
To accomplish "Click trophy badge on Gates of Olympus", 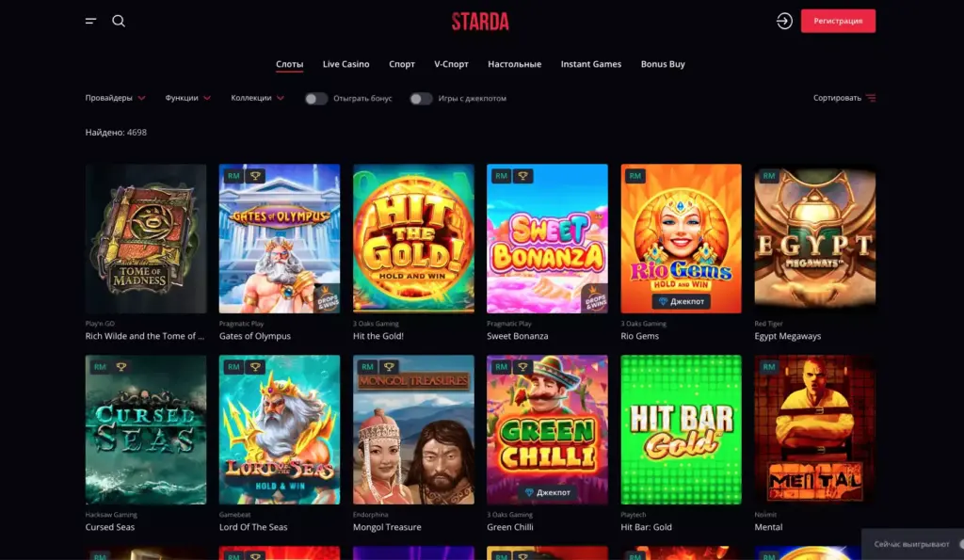I will pyautogui.click(x=255, y=176).
